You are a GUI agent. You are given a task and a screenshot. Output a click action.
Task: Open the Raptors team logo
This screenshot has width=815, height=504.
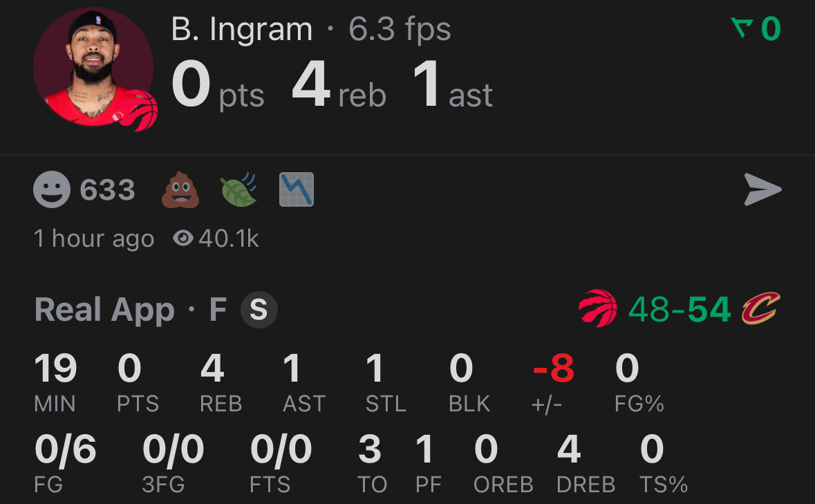pos(598,309)
